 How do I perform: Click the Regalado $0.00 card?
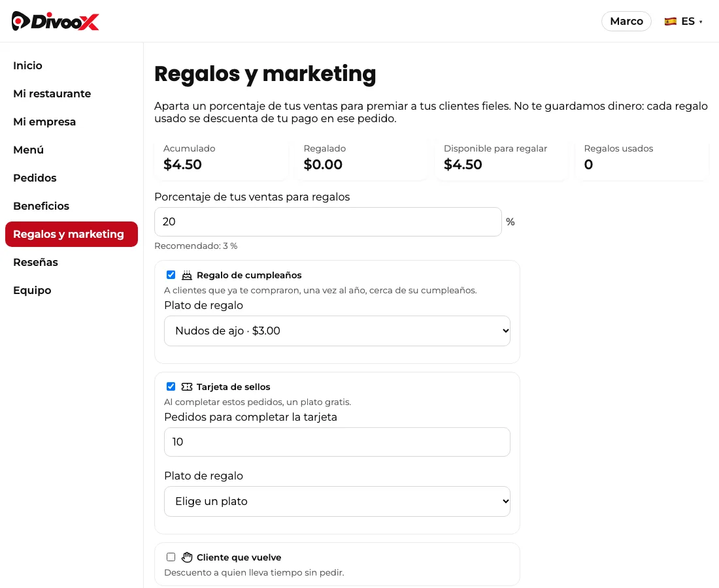pos(361,159)
